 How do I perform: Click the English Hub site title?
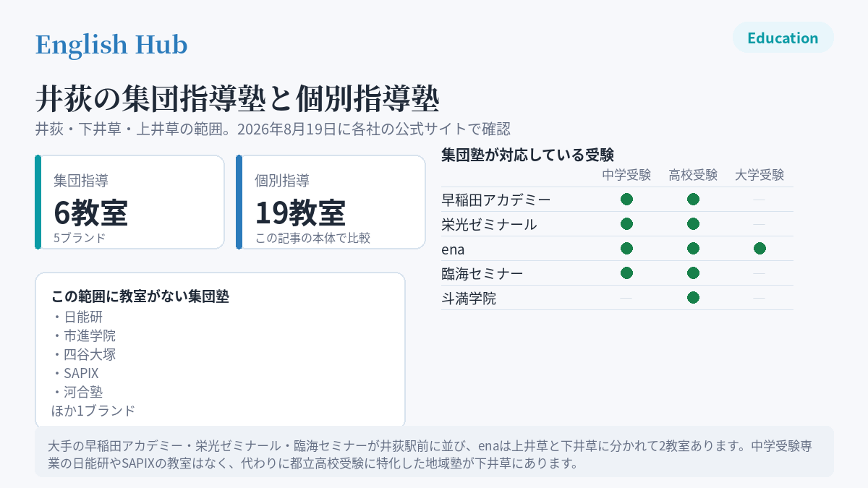point(111,45)
